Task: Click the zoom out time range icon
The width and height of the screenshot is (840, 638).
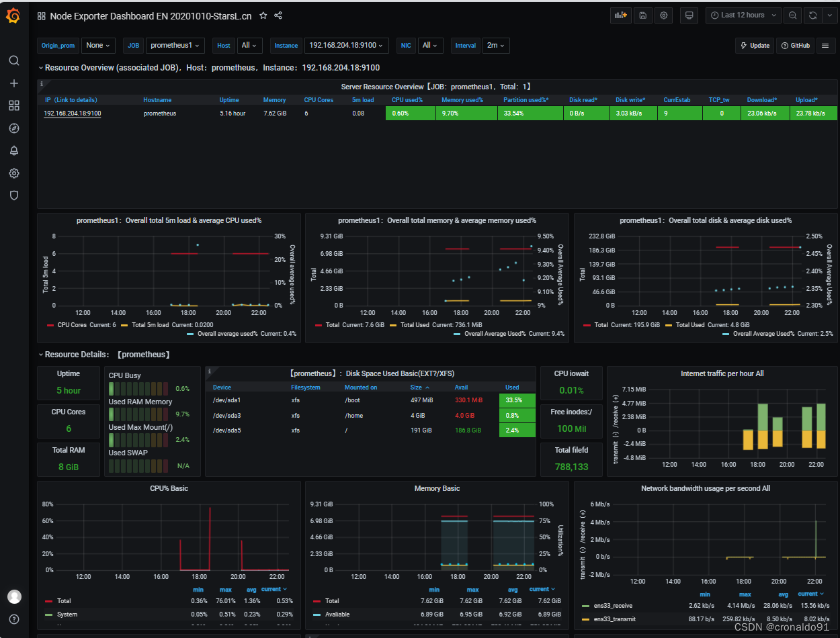Action: pos(793,15)
